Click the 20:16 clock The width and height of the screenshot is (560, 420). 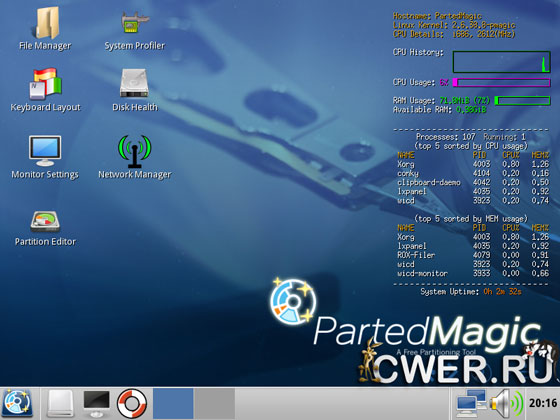click(543, 403)
